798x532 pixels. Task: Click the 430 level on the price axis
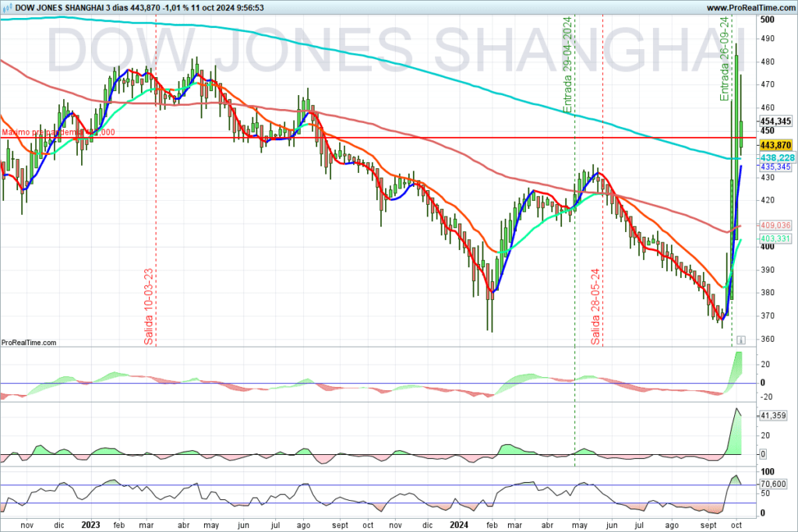(767, 178)
